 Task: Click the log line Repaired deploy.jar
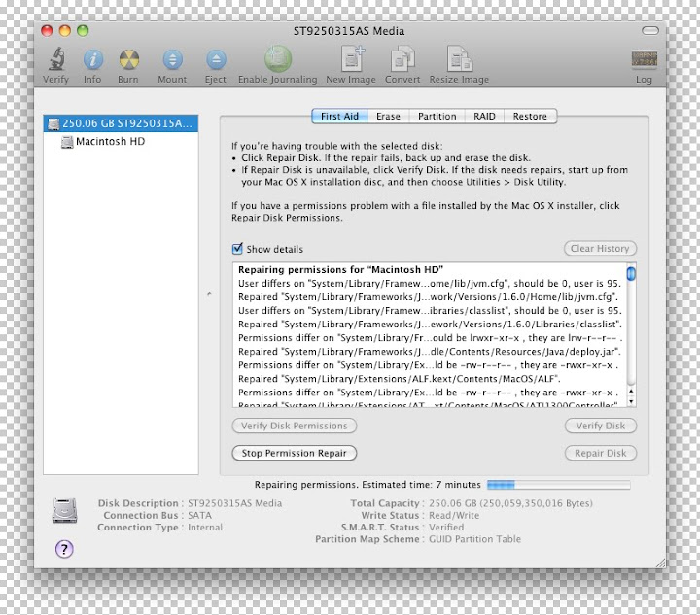point(430,352)
